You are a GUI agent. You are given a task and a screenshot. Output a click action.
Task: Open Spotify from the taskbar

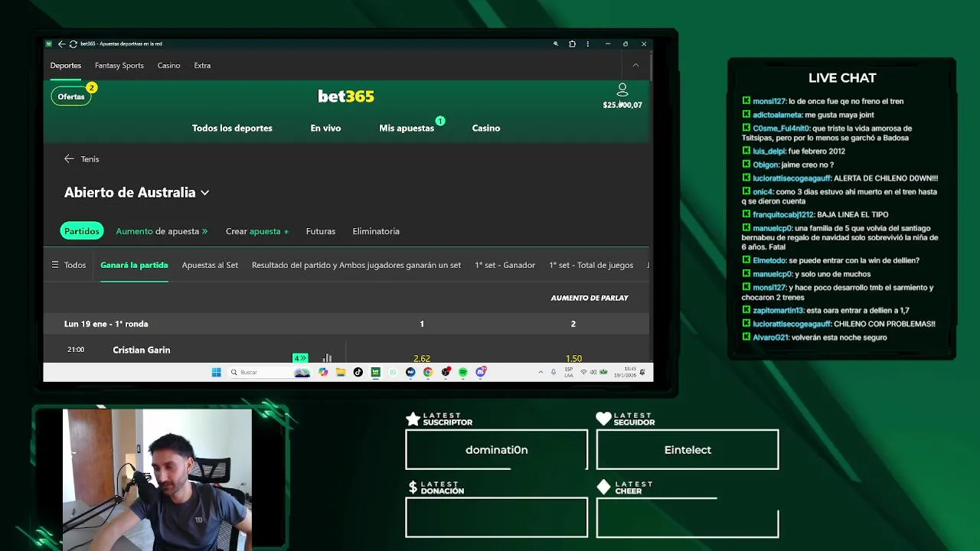tap(463, 372)
